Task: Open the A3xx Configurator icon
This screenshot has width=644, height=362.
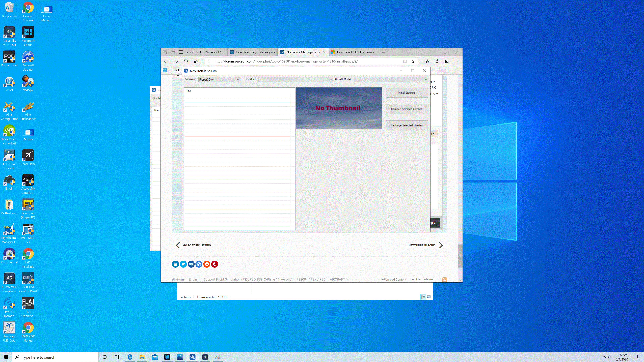Action: click(9, 110)
